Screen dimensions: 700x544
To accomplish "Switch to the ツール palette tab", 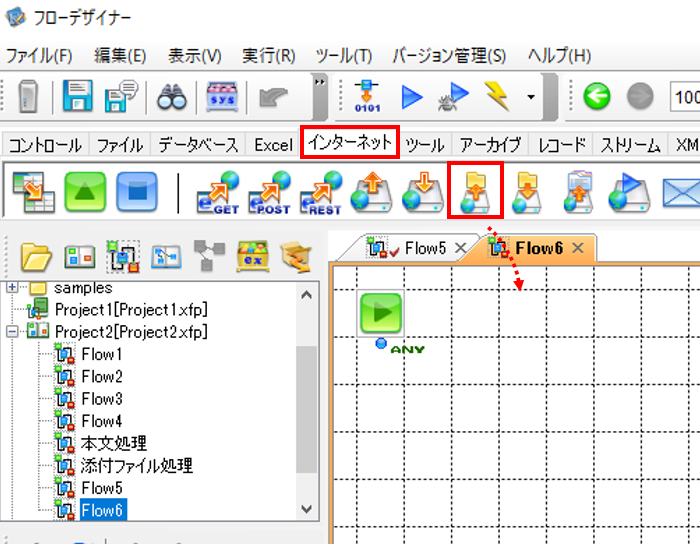I will point(425,145).
